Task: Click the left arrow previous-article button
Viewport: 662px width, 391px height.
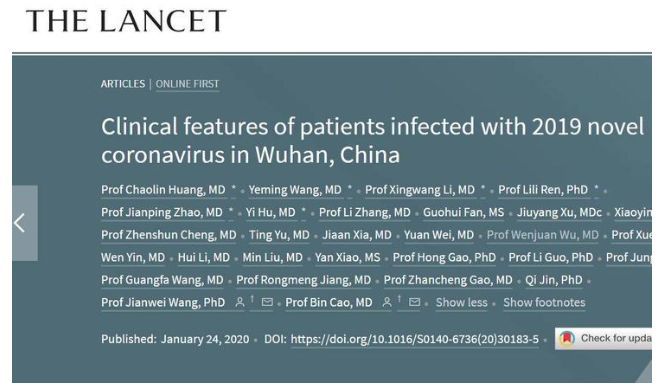Action: point(24,223)
